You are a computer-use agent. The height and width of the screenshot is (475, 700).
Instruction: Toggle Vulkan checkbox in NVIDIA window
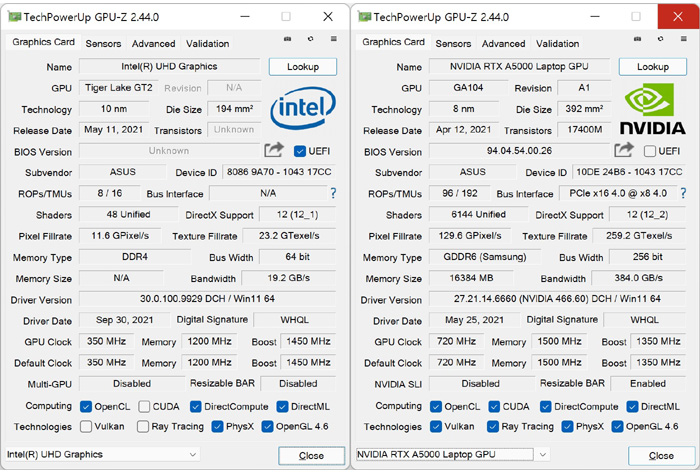[x=436, y=427]
